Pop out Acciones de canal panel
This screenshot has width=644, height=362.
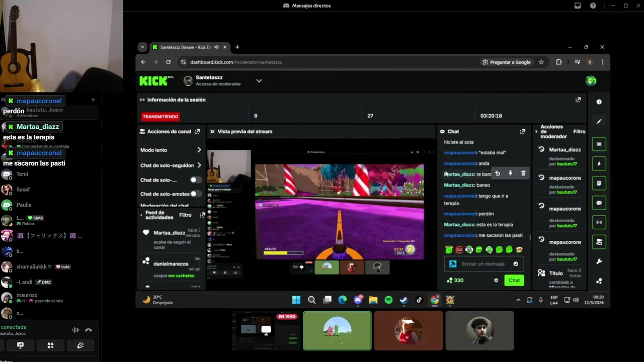tap(197, 131)
